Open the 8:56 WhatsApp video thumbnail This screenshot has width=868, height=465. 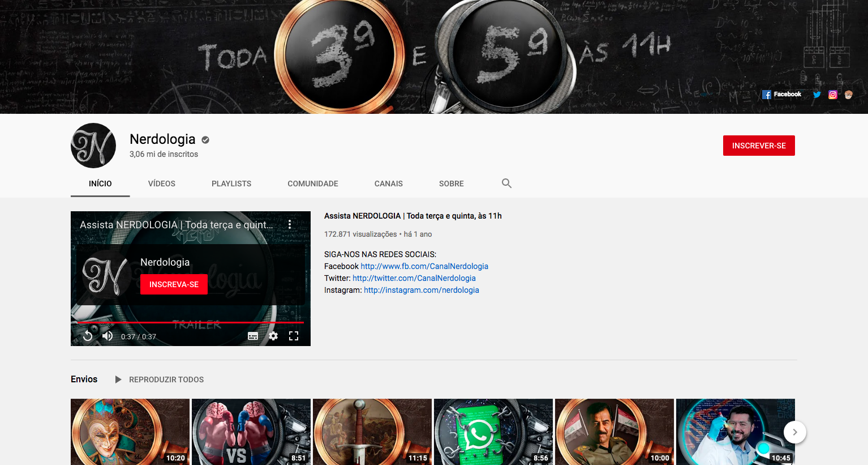coord(493,432)
